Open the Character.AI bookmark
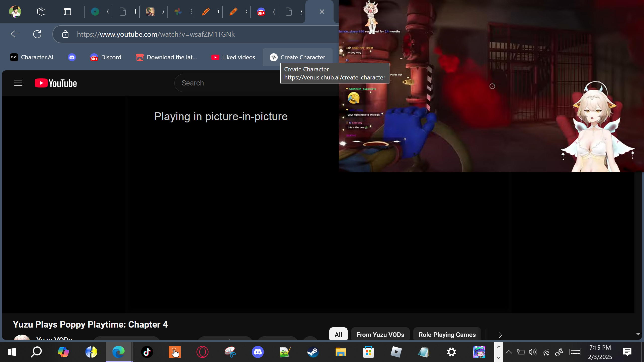 [32, 57]
